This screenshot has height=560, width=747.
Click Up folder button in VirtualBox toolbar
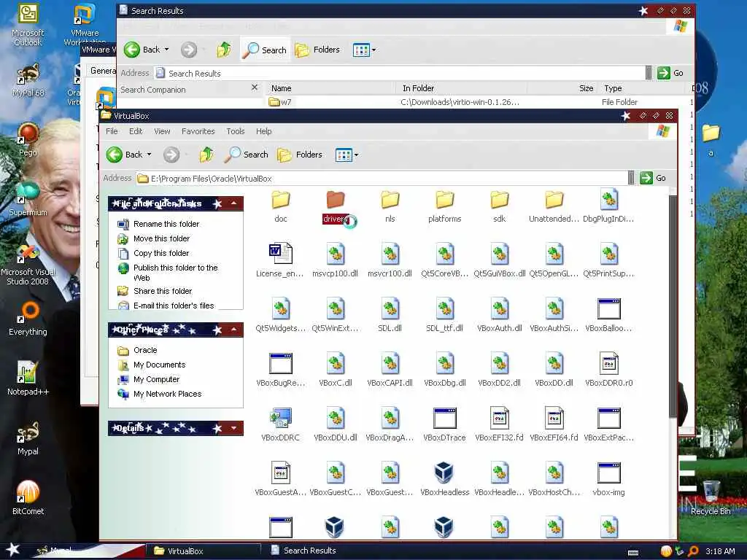coord(206,155)
